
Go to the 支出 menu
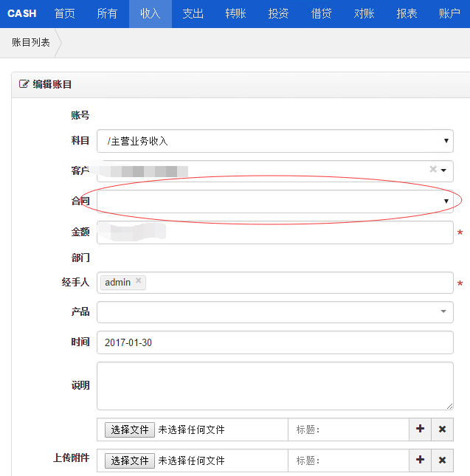[193, 13]
